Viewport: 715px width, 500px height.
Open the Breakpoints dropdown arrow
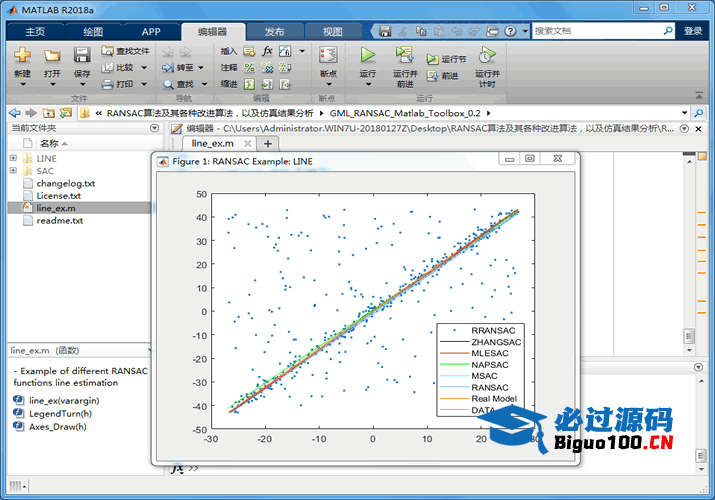click(328, 84)
